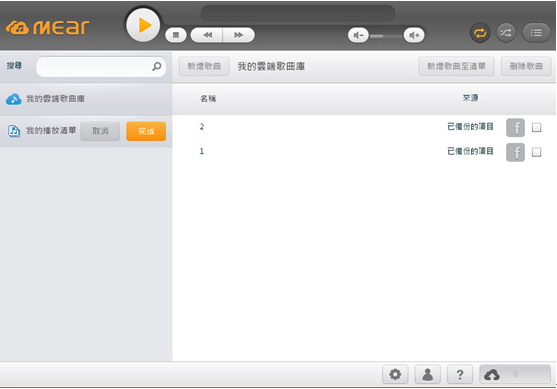Image resolution: width=557 pixels, height=389 pixels.
Task: Open settings with the gear icon
Action: click(x=395, y=374)
